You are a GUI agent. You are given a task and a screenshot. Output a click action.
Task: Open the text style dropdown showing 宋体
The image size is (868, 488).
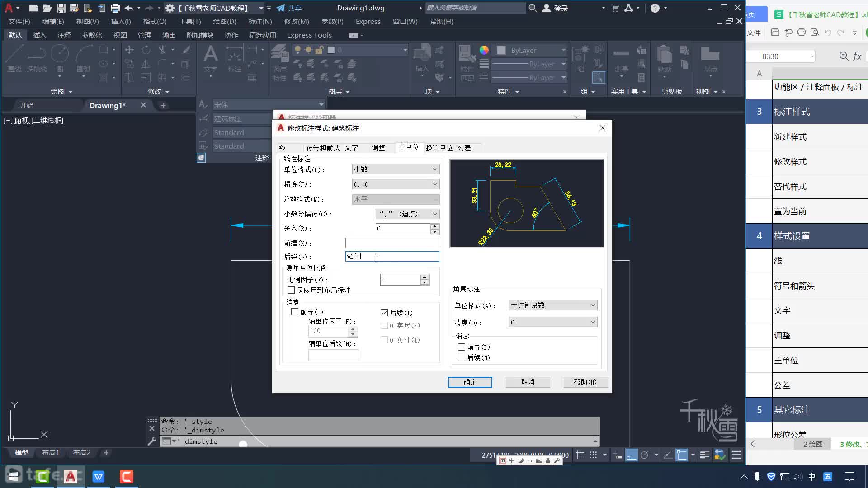pos(269,104)
